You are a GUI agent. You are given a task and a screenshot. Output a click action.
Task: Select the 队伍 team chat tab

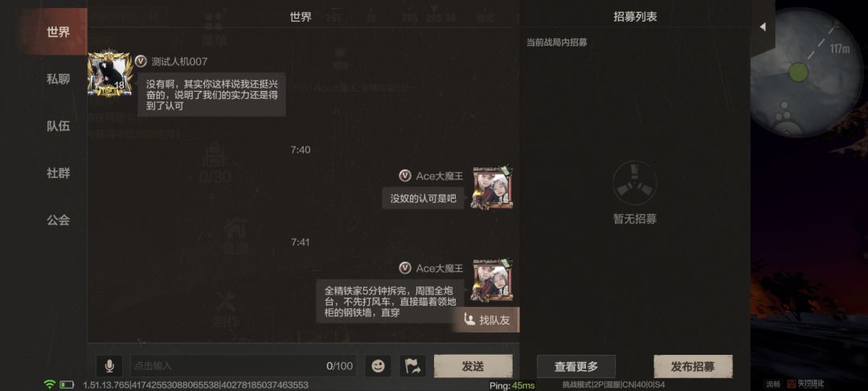[58, 126]
